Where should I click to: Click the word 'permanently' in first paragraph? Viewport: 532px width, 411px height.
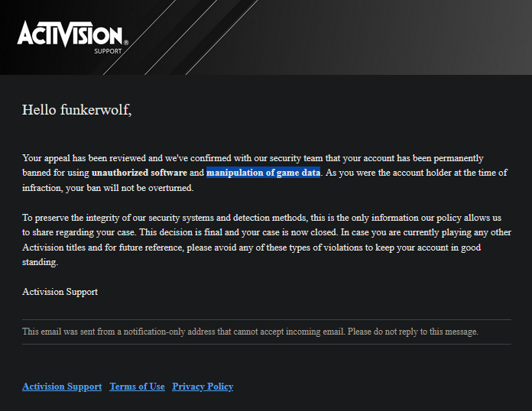[x=459, y=158]
